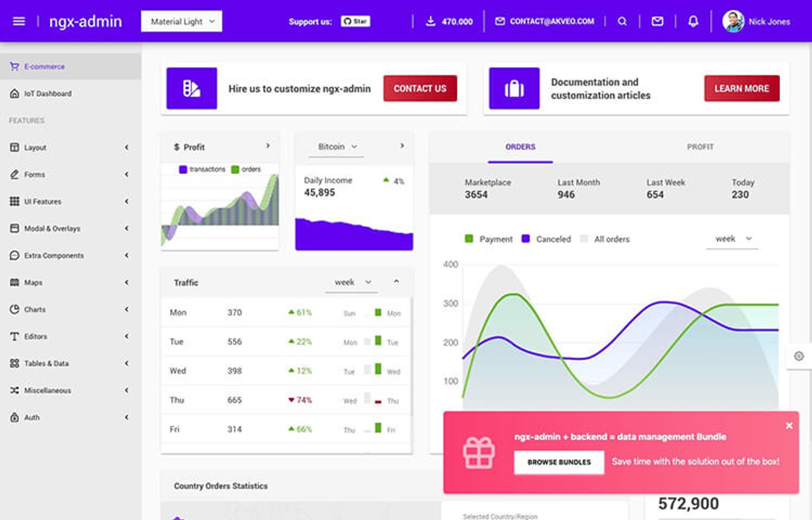
Task: Click the CONTACT US button
Action: tap(420, 88)
